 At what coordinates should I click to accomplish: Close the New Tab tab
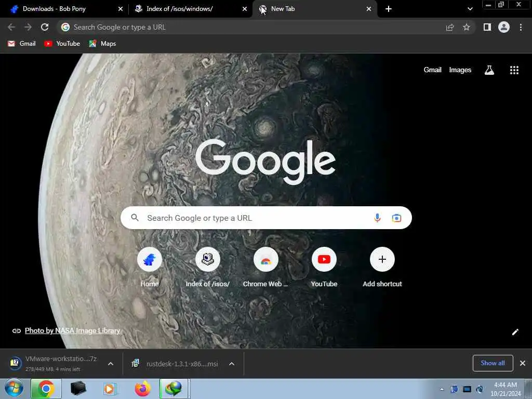click(369, 9)
